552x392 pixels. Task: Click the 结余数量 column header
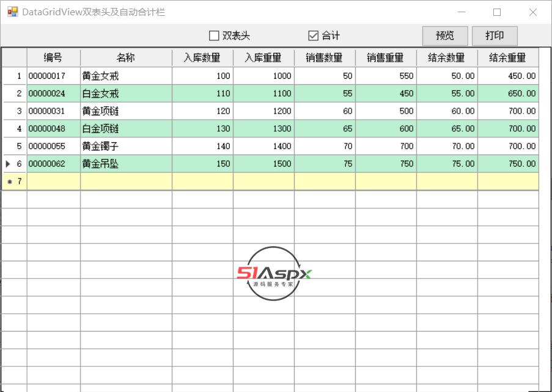point(447,57)
